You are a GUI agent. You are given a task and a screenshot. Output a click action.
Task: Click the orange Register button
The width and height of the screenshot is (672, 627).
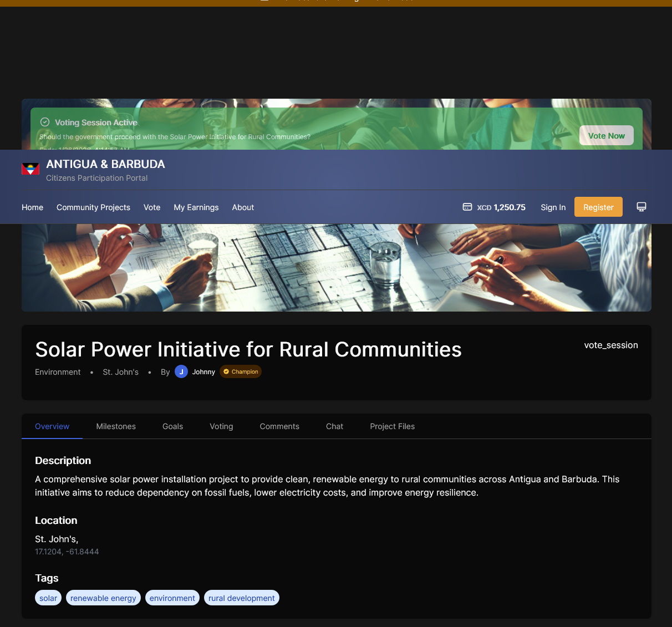pos(598,207)
